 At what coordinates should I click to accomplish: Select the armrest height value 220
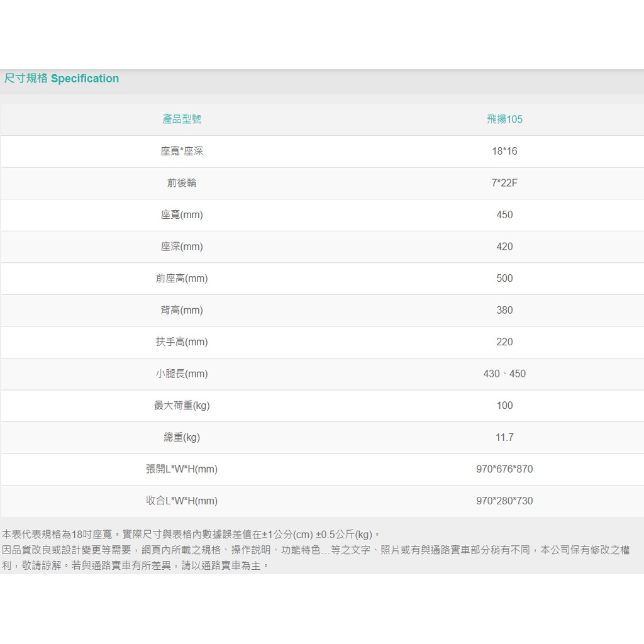coord(504,341)
